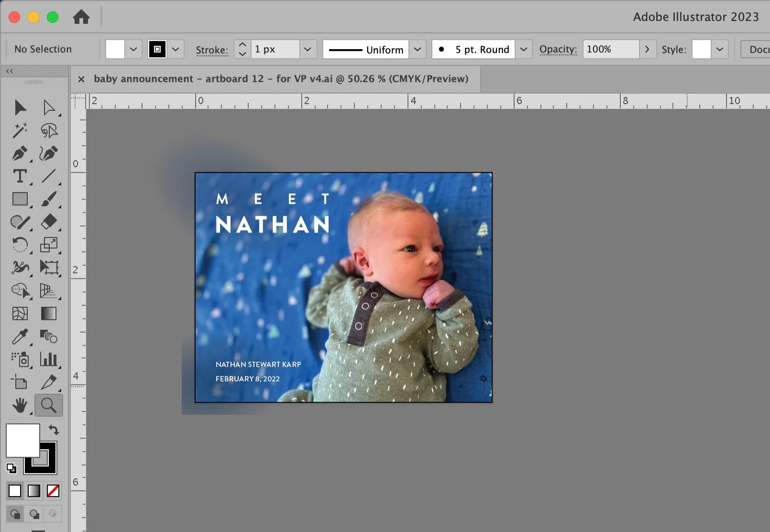Activate the Artboard tool

pos(20,382)
